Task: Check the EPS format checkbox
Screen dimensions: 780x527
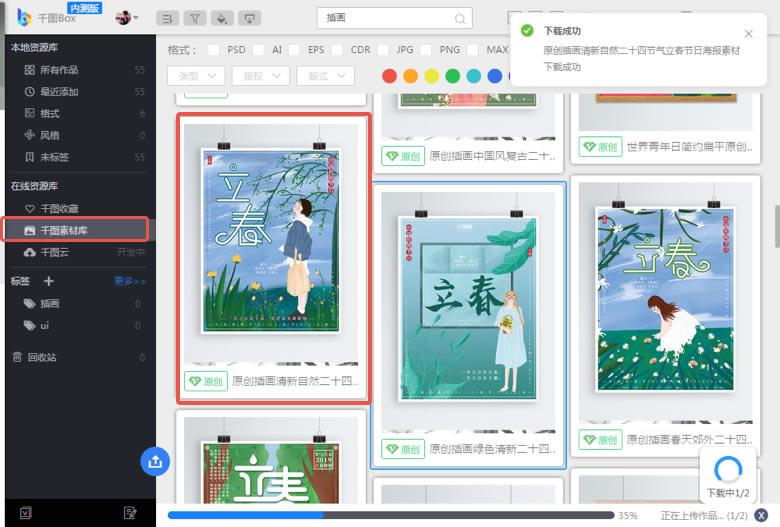Action: click(x=294, y=50)
